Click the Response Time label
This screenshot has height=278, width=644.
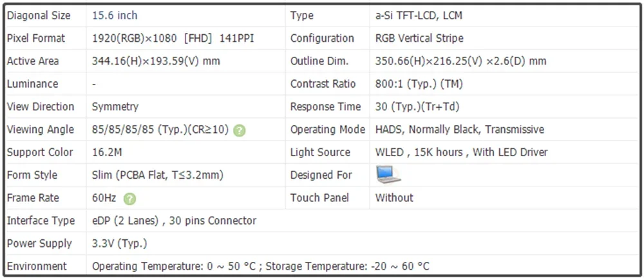click(x=325, y=107)
